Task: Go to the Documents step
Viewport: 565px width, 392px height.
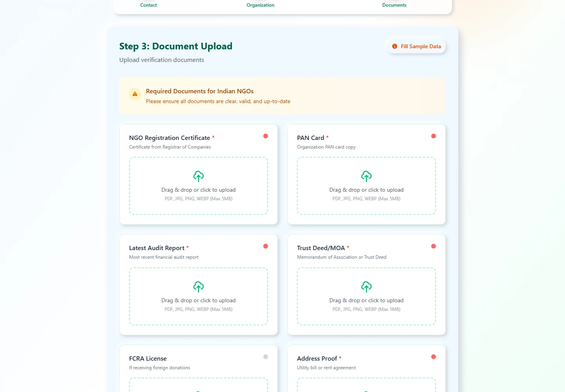Action: 394,5
